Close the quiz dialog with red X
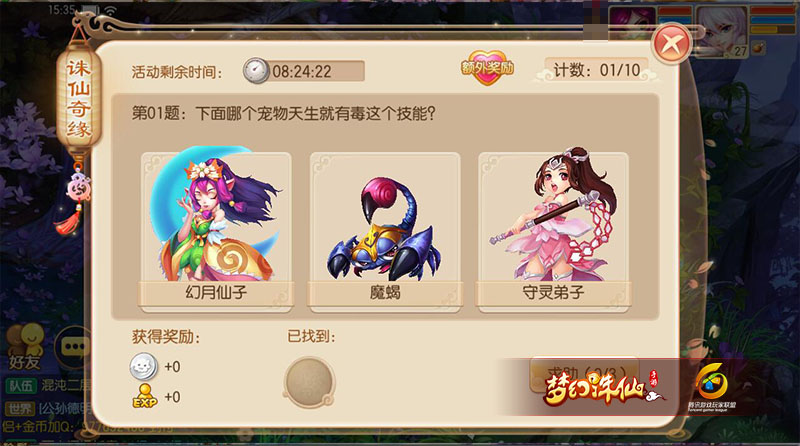The image size is (800, 446). tap(671, 44)
